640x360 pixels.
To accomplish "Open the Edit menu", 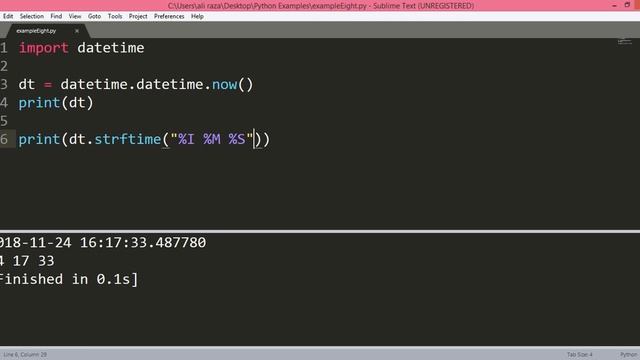I will coord(8,16).
